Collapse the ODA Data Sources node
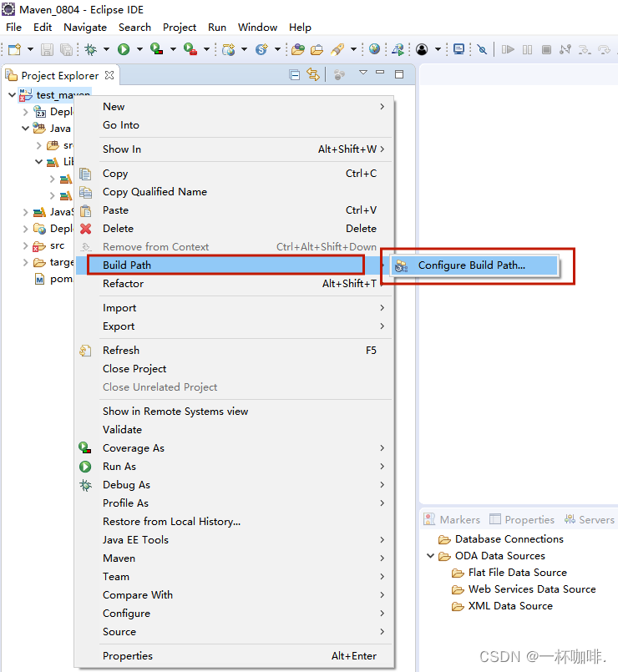The height and width of the screenshot is (672, 618). coord(431,556)
